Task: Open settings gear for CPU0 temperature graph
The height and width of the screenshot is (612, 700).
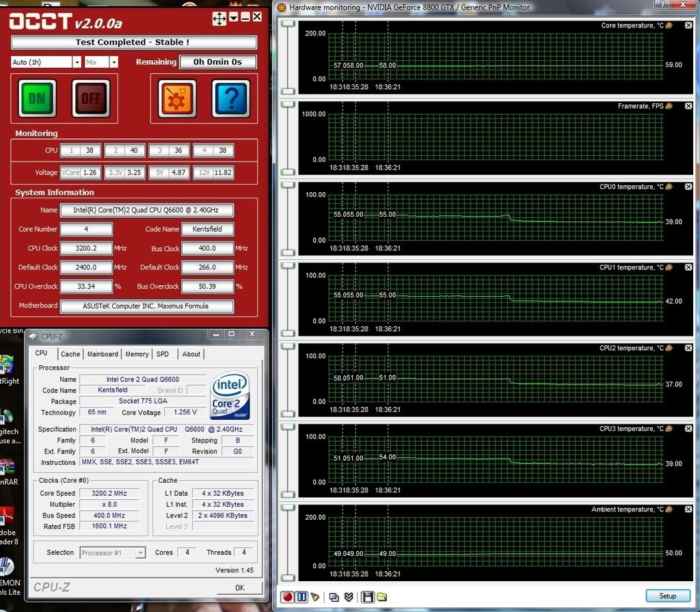Action: tap(669, 187)
